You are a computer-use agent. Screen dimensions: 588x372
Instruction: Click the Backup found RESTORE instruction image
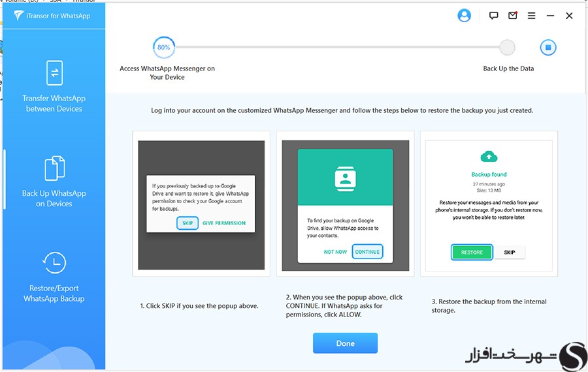tap(489, 206)
